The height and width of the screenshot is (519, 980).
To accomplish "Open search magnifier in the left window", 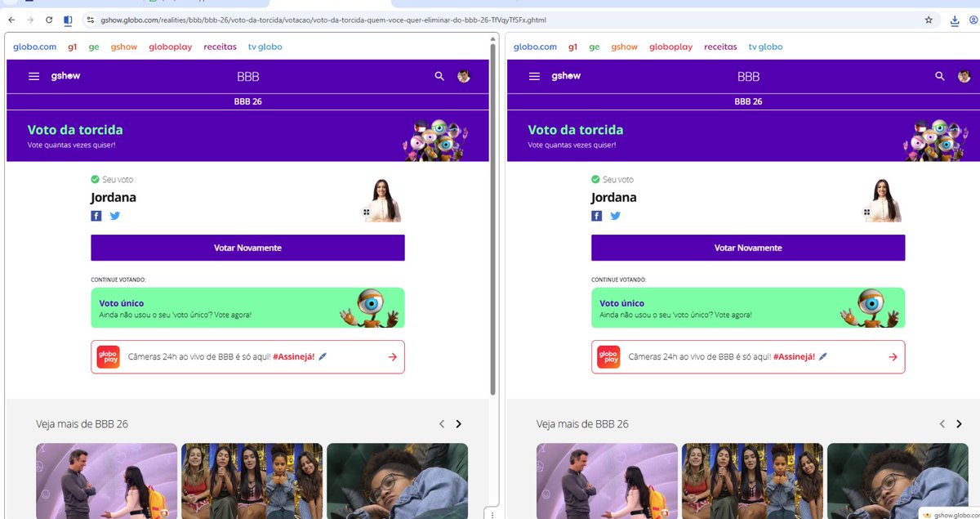I will (439, 76).
